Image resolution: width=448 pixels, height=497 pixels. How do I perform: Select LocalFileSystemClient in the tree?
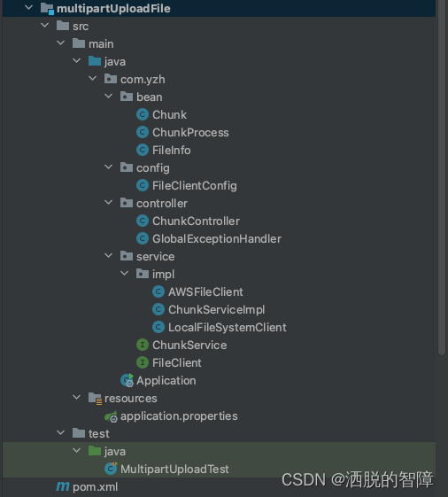(x=228, y=328)
